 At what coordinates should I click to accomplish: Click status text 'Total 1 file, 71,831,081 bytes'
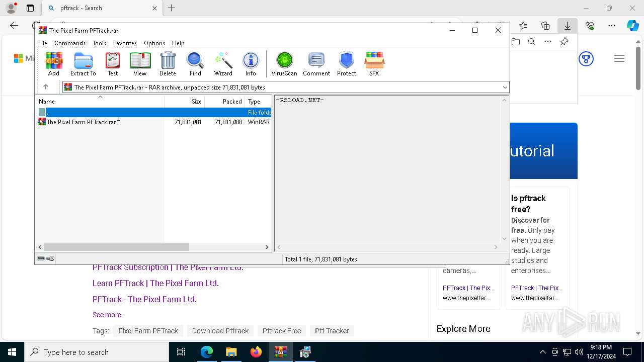pos(321,259)
